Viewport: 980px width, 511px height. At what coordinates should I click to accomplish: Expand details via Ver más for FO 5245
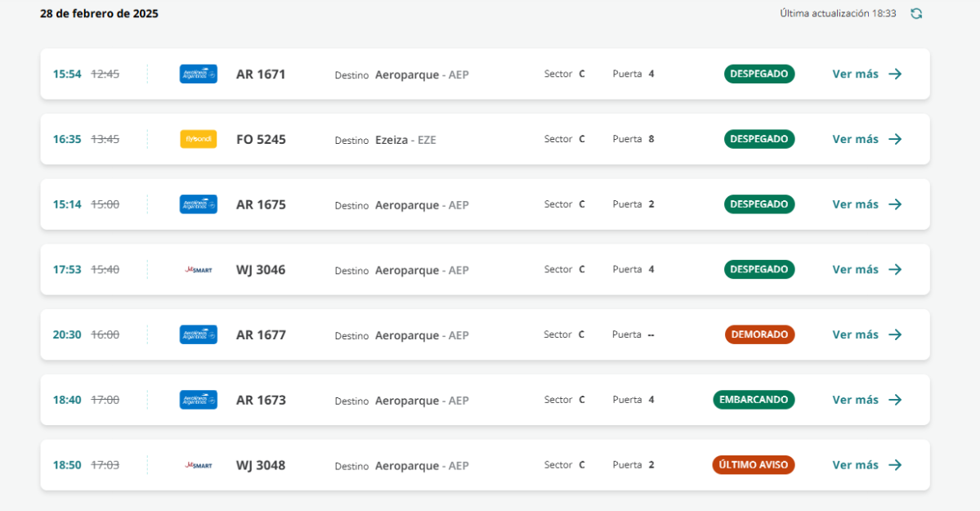click(x=855, y=139)
